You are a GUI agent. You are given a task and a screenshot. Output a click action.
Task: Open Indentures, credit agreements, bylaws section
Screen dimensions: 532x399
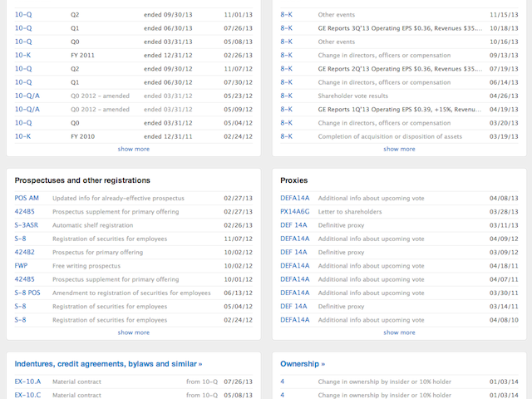point(108,364)
